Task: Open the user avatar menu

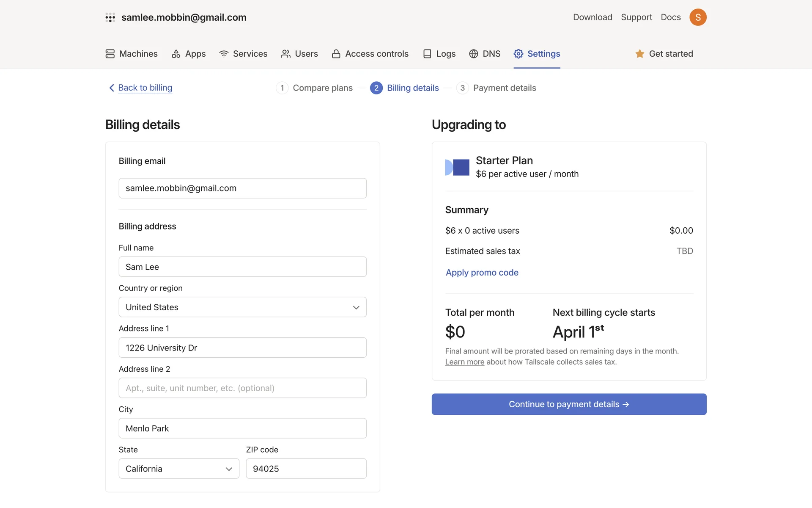Action: [698, 17]
